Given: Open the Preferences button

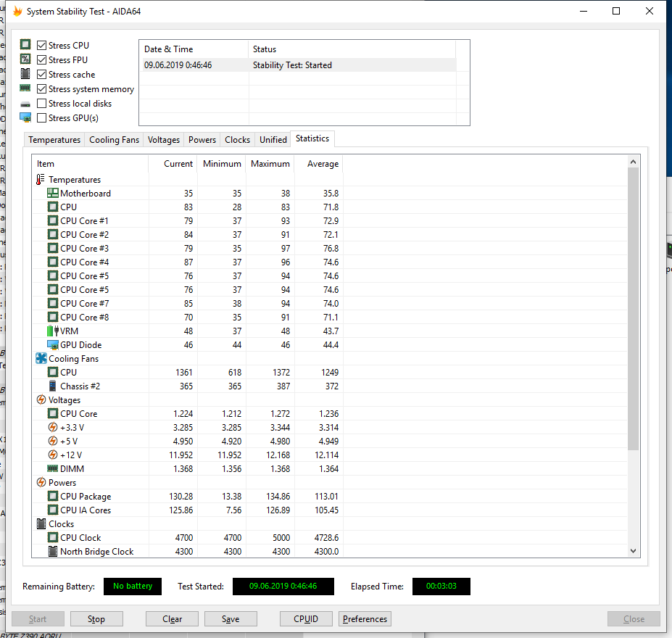Looking at the screenshot, I should point(365,618).
